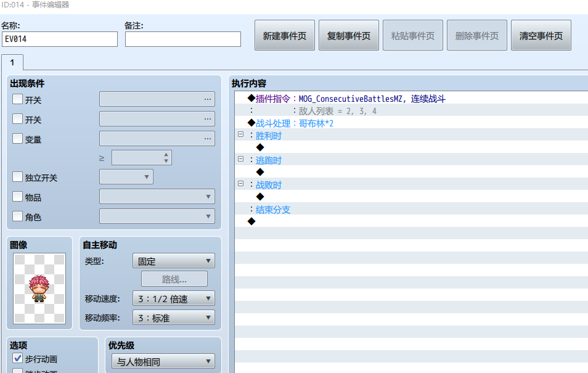This screenshot has height=373, width=588.
Task: Collapse the 战败时 branch
Action: point(241,184)
